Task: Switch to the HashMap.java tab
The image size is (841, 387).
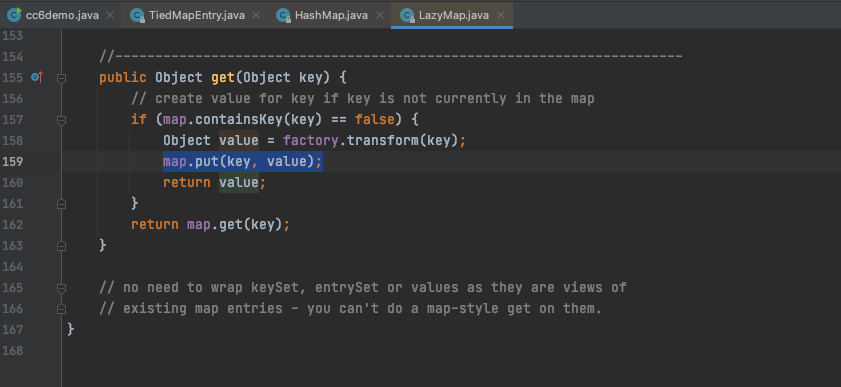Action: click(331, 15)
